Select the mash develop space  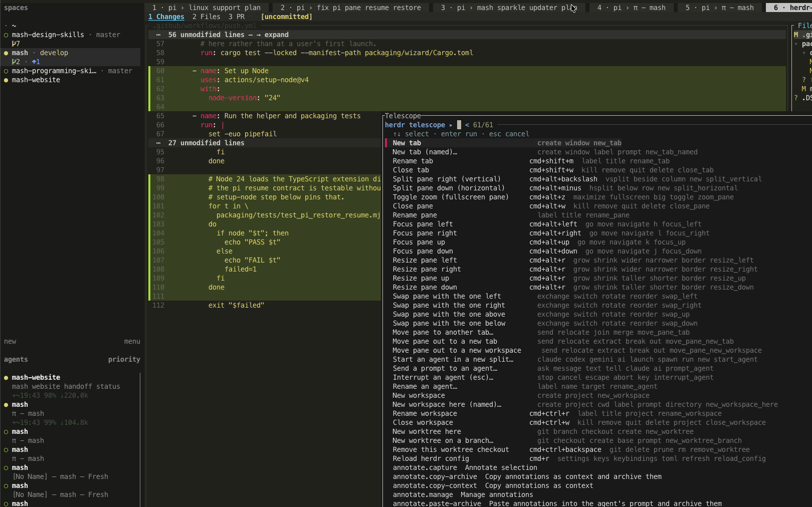(x=70, y=57)
